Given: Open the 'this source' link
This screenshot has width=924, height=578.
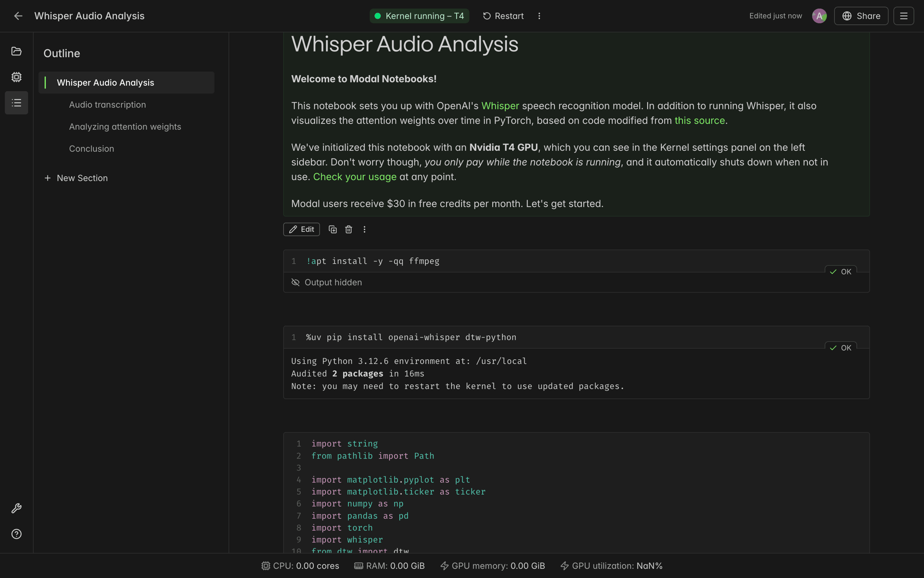Looking at the screenshot, I should (699, 120).
